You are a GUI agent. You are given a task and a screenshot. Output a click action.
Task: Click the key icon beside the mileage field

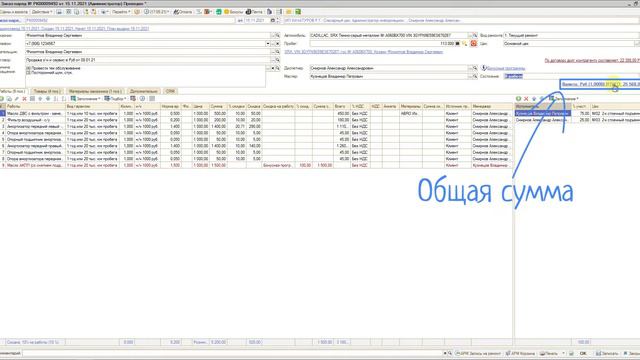[x=465, y=44]
